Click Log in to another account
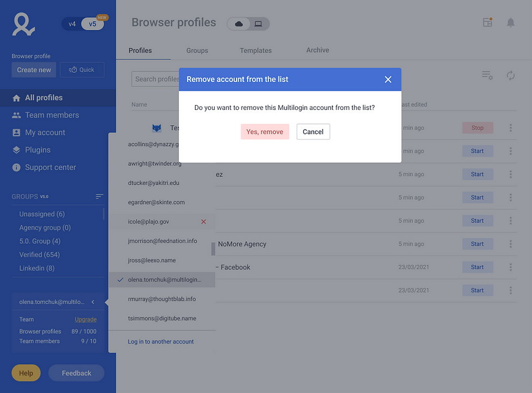Viewport: 532px width, 393px height. 160,342
